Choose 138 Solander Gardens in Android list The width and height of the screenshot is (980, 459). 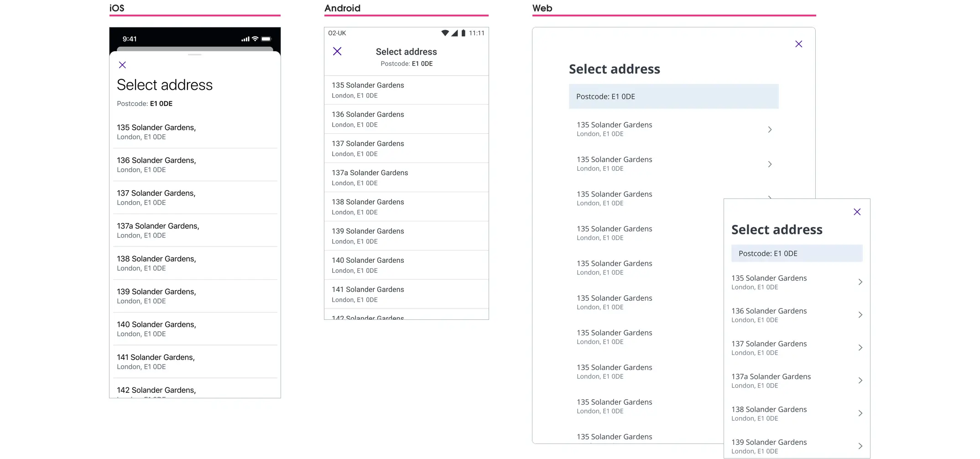point(368,206)
